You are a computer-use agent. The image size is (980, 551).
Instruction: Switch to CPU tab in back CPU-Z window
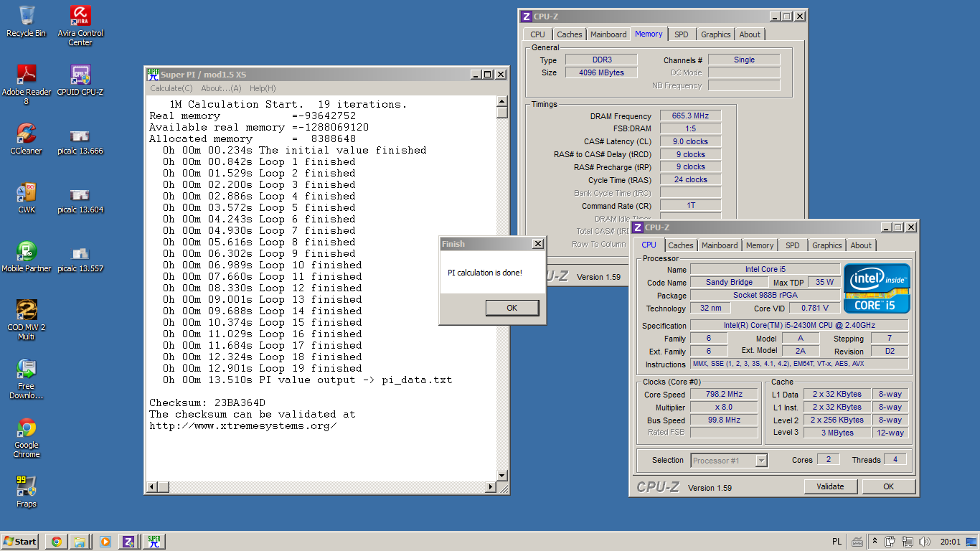pyautogui.click(x=538, y=34)
